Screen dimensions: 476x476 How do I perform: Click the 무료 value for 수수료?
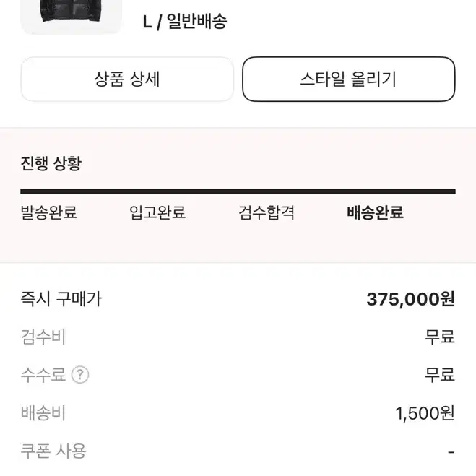[x=440, y=375]
